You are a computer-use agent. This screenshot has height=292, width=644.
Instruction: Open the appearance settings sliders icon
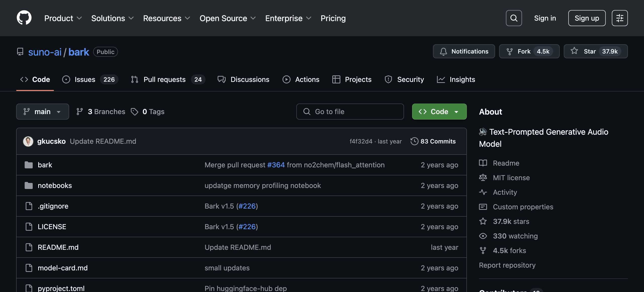620,18
